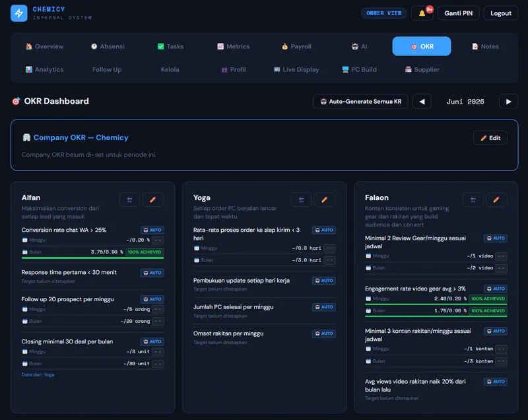Click the -/30 unit monthly value

point(137,364)
